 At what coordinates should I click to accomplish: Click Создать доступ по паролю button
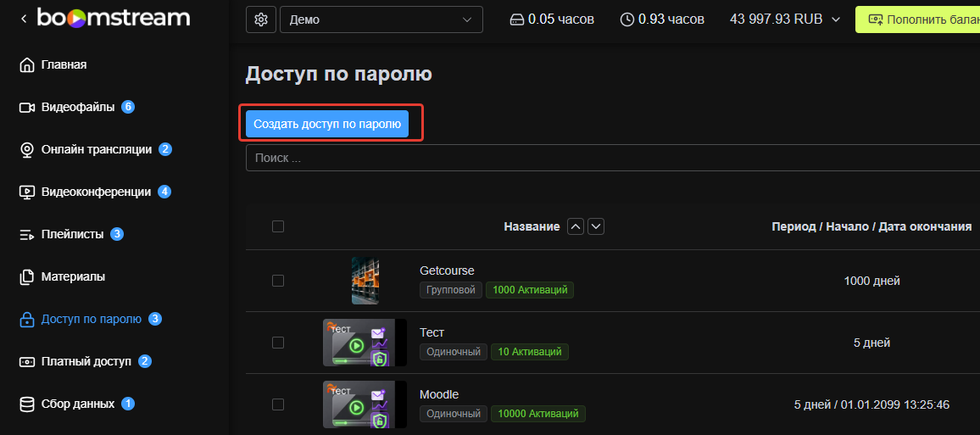click(327, 124)
